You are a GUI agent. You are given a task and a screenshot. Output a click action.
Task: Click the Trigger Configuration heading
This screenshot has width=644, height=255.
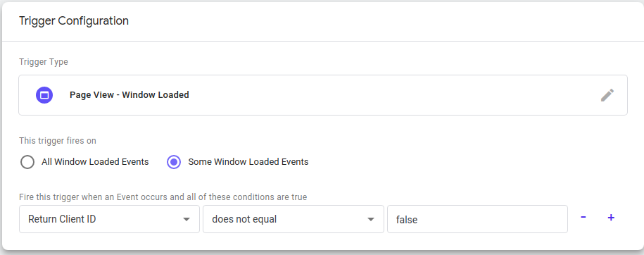pos(74,20)
